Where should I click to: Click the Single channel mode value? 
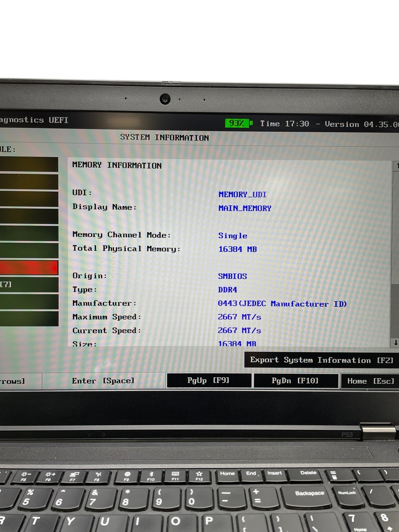click(233, 236)
